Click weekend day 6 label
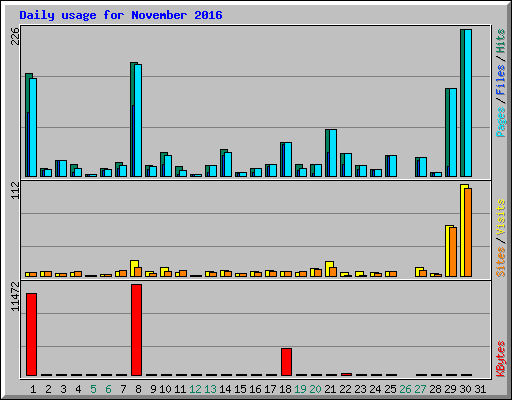The image size is (512, 400). coord(108,389)
